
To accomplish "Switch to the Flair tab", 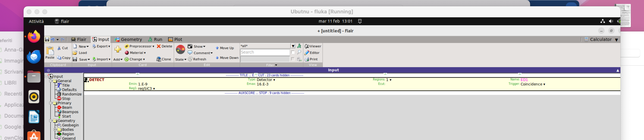I will pyautogui.click(x=79, y=39).
